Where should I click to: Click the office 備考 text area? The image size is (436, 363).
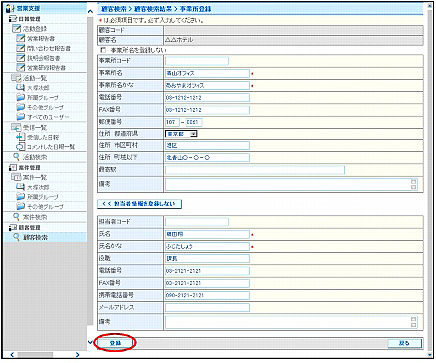point(291,184)
